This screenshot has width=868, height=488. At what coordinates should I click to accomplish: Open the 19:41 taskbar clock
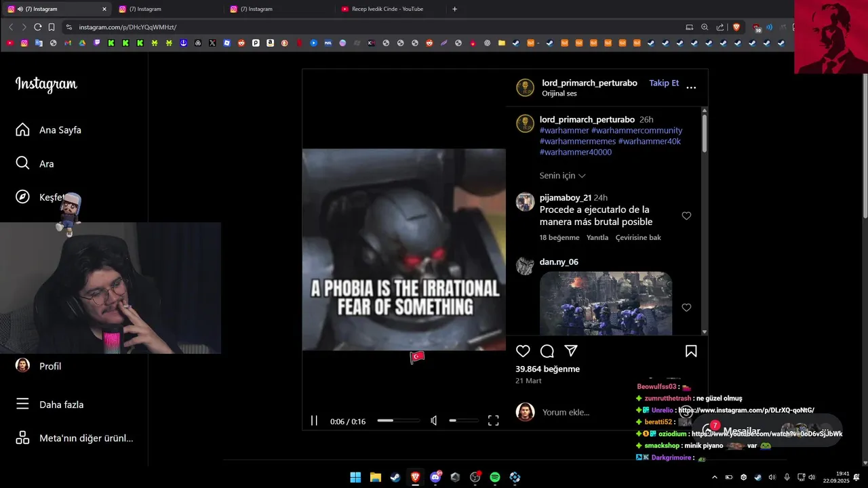coord(836,477)
